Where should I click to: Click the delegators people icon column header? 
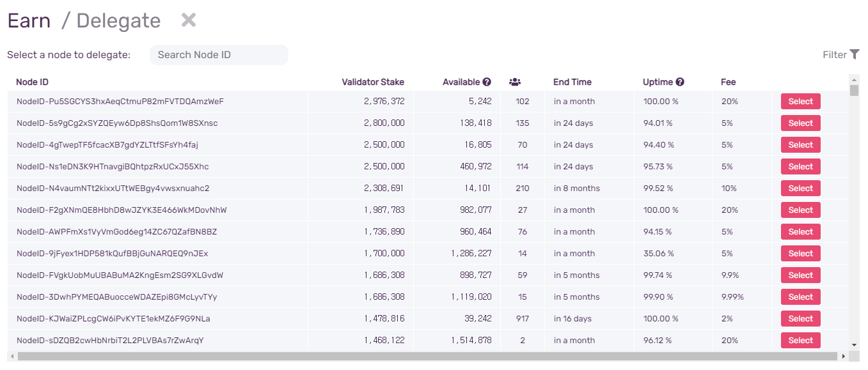pyautogui.click(x=515, y=82)
